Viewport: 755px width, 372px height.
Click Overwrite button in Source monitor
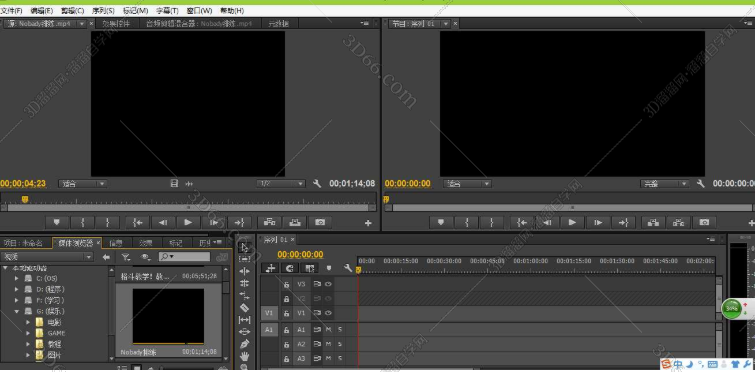[295, 222]
